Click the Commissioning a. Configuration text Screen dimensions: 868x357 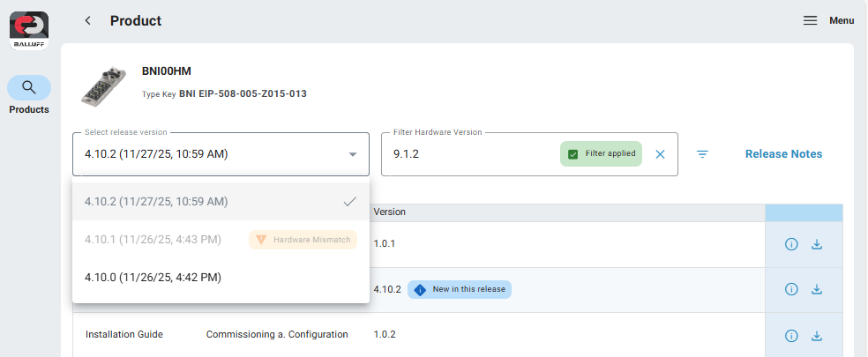click(277, 334)
